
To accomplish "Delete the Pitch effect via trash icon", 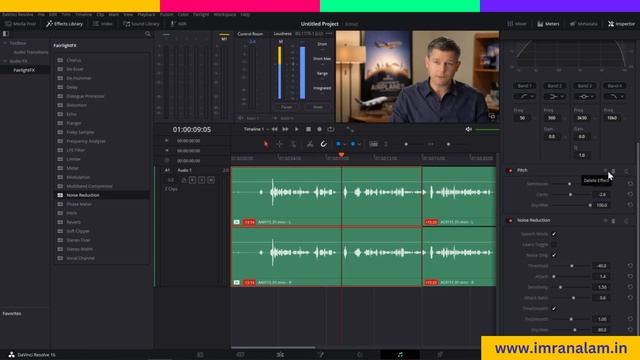I will (613, 171).
